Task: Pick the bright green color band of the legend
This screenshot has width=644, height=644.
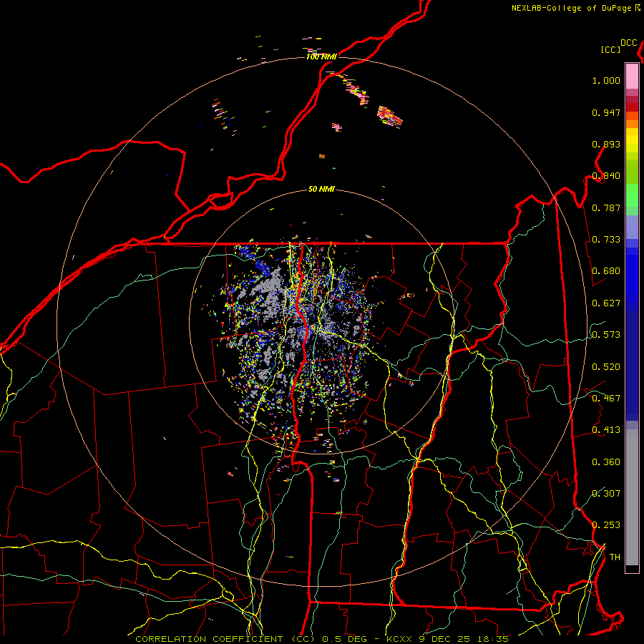Action: 632,195
